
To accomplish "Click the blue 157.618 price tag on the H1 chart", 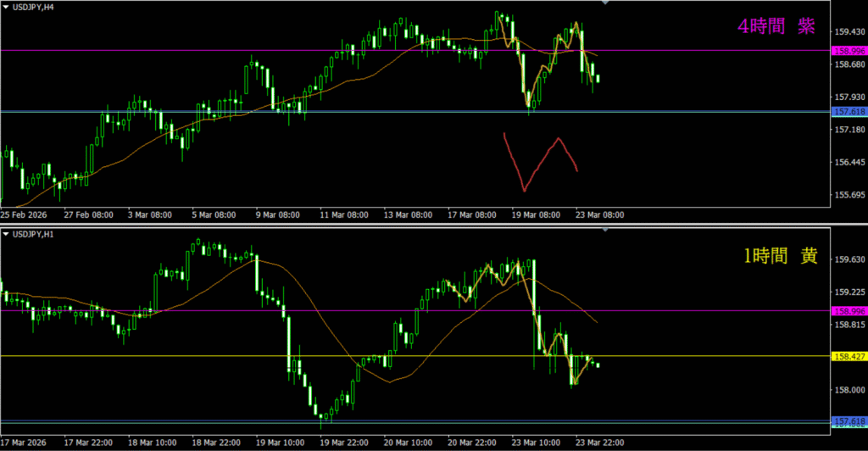I will click(x=849, y=421).
